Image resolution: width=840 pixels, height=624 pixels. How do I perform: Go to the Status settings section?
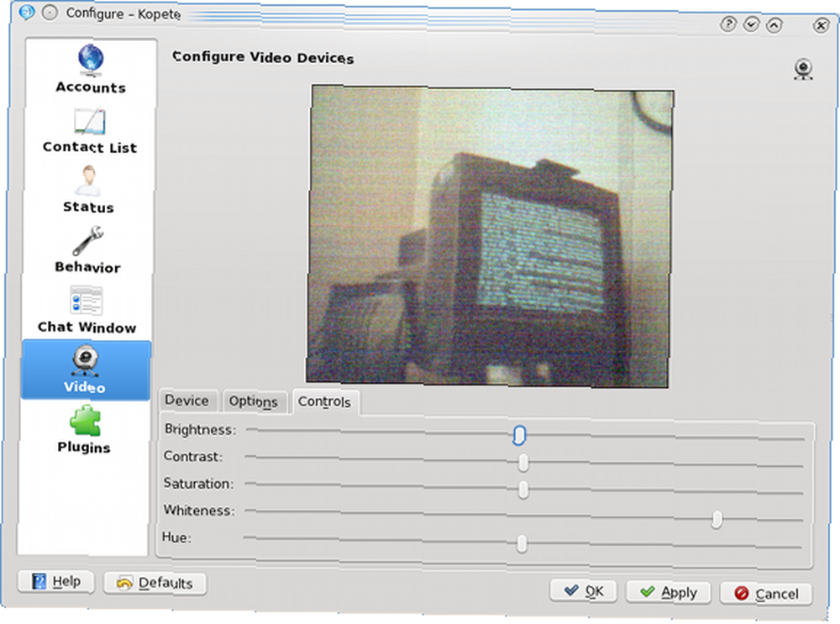pos(88,190)
